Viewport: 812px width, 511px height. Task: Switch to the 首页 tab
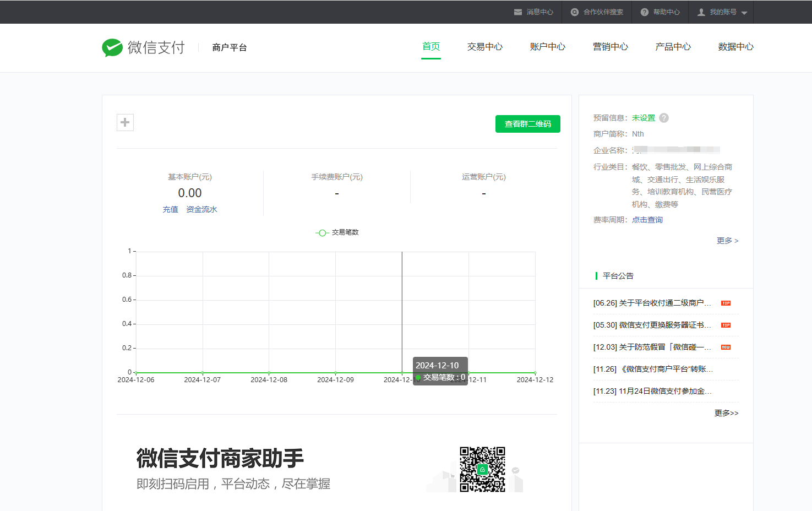(431, 47)
